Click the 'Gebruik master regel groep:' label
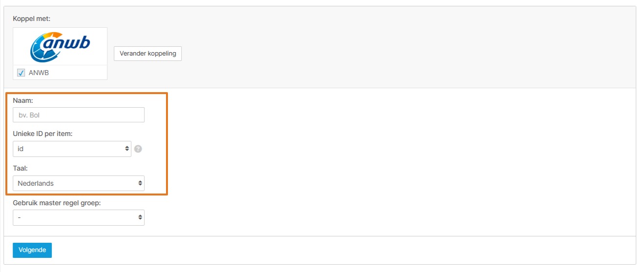The width and height of the screenshot is (644, 272). [x=57, y=203]
